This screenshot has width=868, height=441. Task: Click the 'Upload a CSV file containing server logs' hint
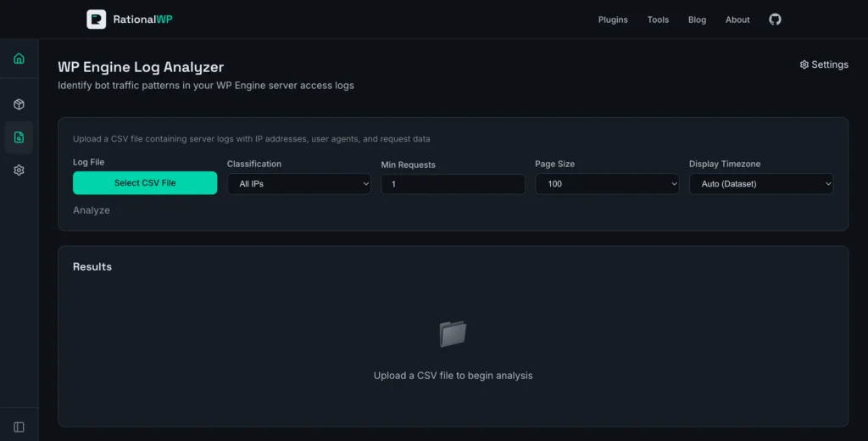251,139
